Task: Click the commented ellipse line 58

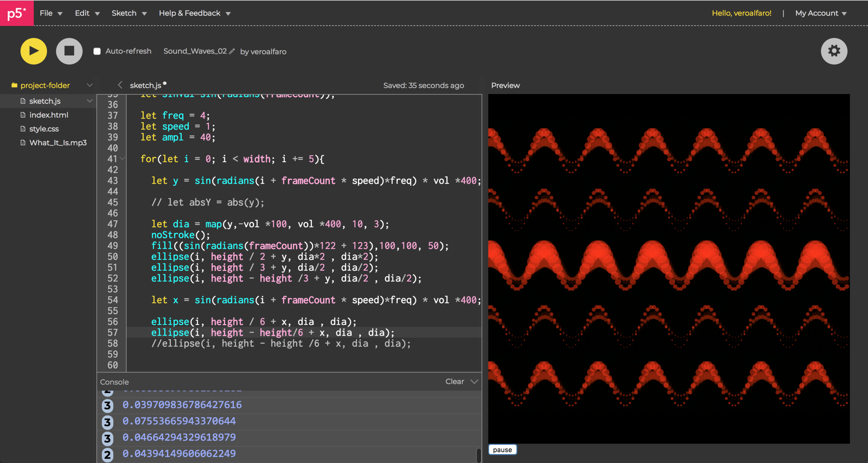Action: pos(281,344)
